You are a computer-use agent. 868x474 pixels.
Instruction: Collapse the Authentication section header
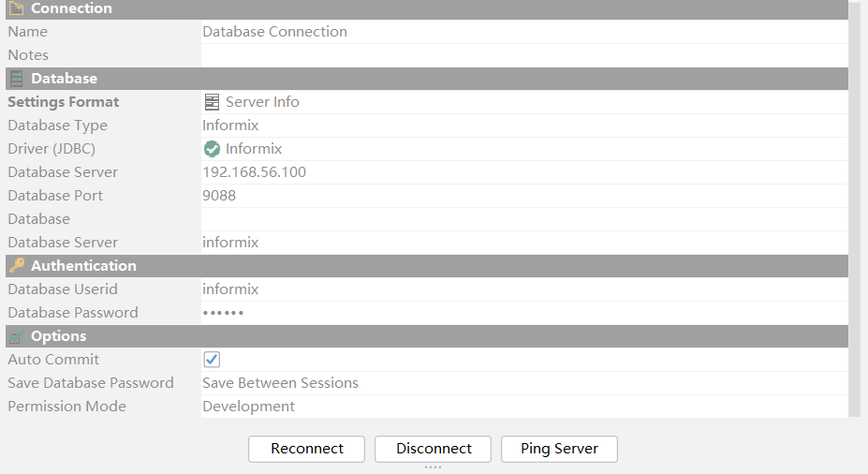[427, 266]
